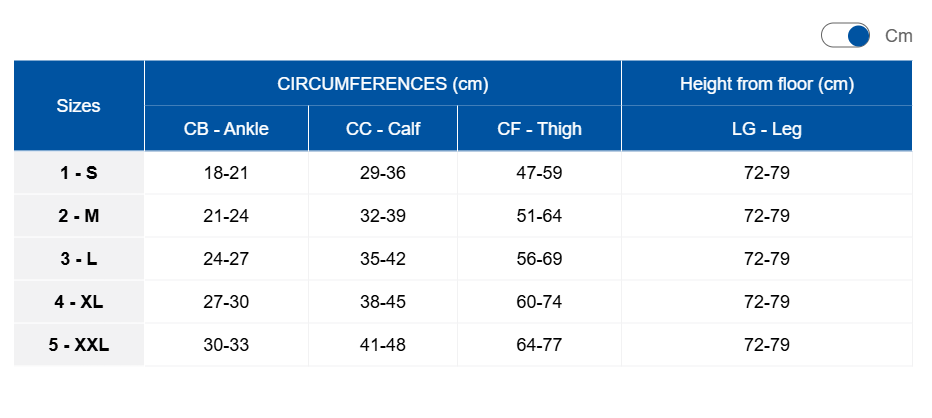The height and width of the screenshot is (418, 932).
Task: Select the Sizes column header
Action: [78, 106]
